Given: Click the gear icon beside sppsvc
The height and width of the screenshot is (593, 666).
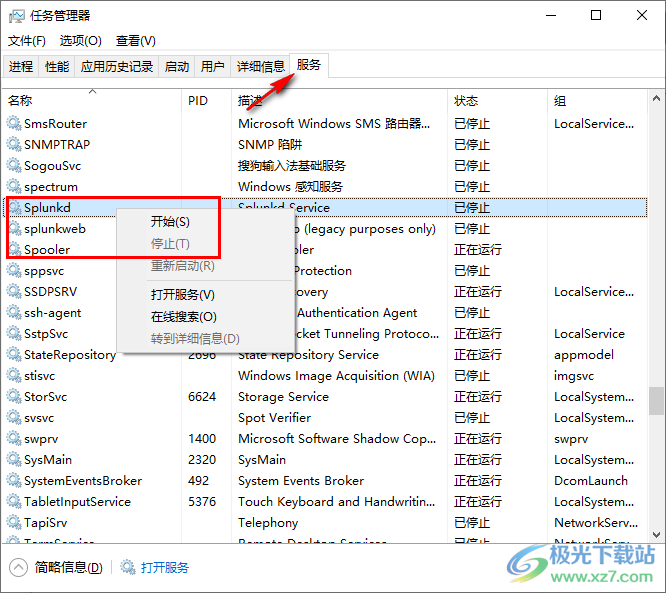Looking at the screenshot, I should (x=14, y=271).
